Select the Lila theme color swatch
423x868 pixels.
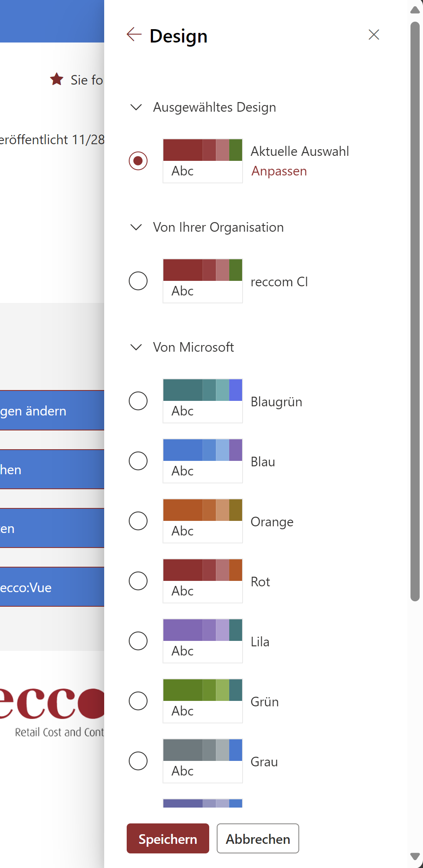(x=203, y=640)
